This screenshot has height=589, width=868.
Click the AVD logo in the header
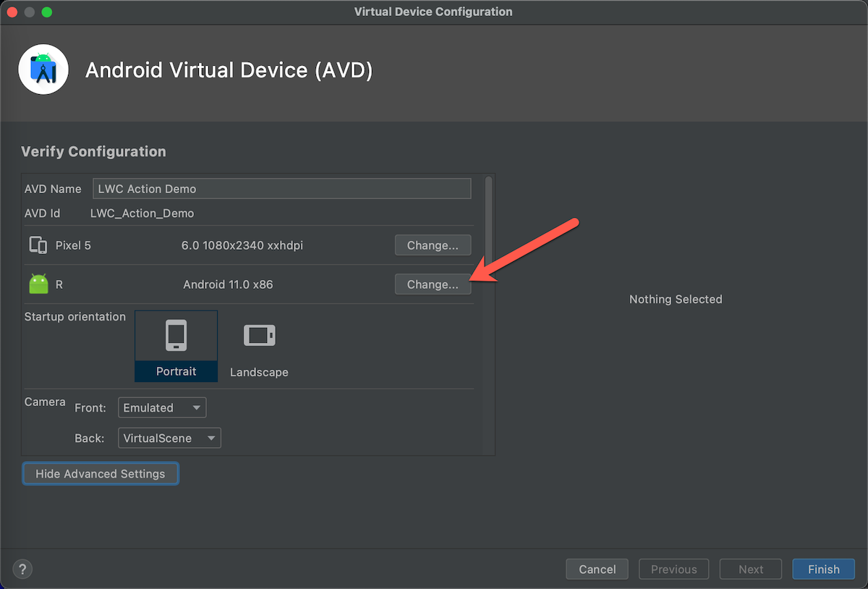[43, 69]
